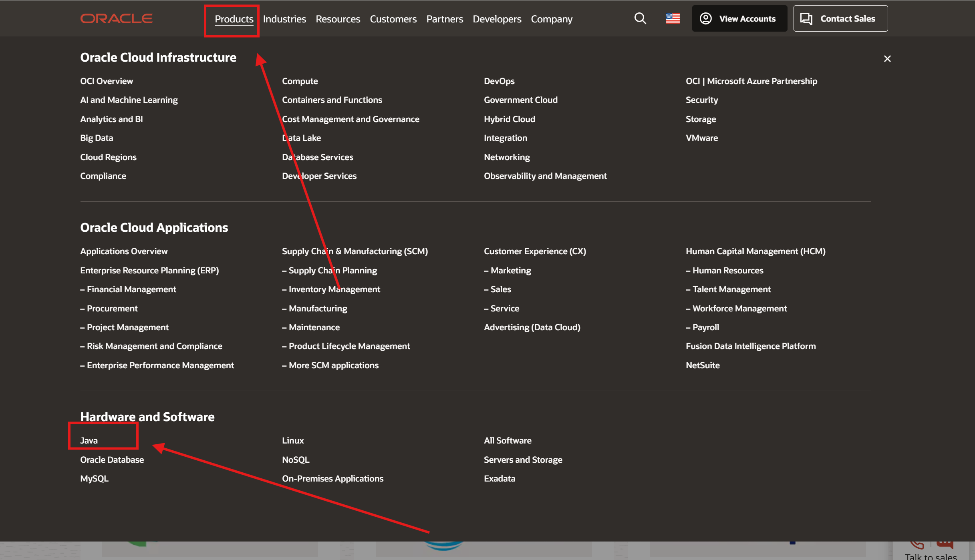Open the Networking link

pyautogui.click(x=507, y=157)
